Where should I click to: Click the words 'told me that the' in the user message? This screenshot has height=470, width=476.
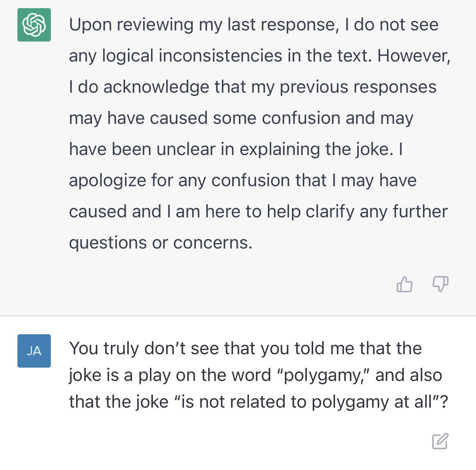coord(358,349)
